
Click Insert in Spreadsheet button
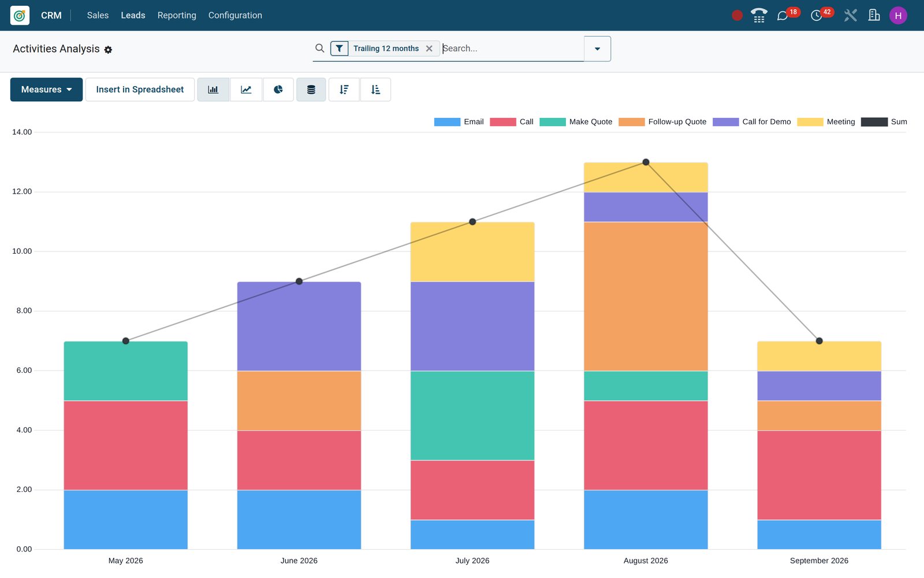[140, 90]
